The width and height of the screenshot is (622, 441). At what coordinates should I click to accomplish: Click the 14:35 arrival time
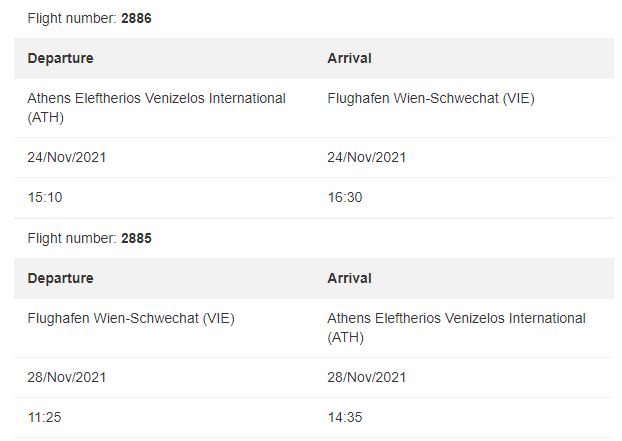(x=345, y=417)
